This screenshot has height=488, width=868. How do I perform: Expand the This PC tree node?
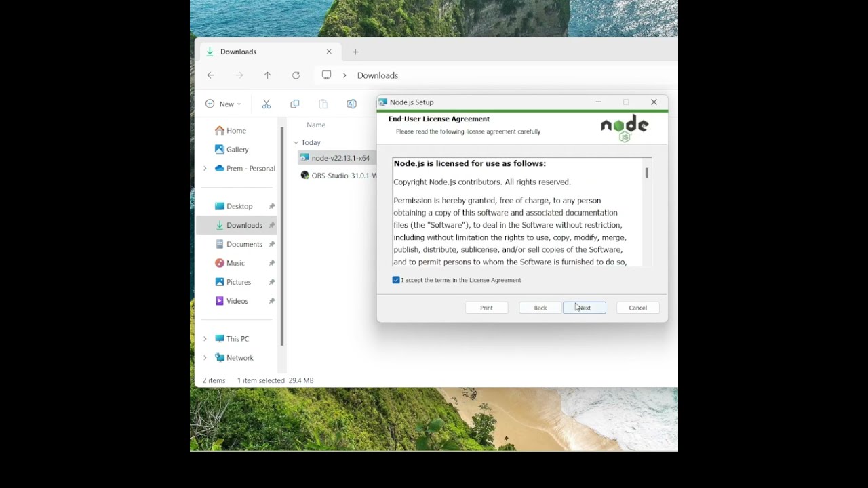click(205, 339)
